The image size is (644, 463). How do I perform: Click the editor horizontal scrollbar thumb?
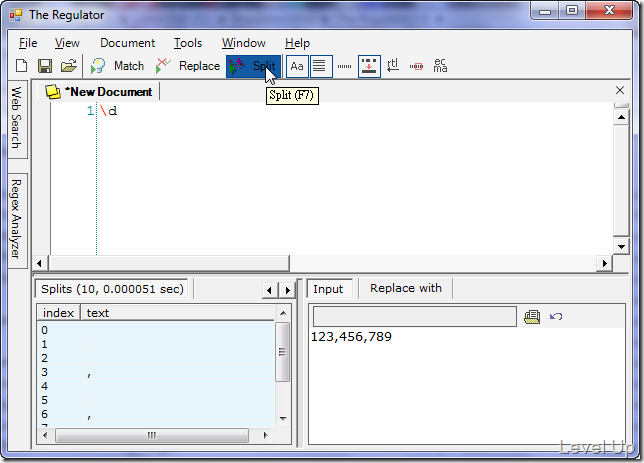click(169, 263)
